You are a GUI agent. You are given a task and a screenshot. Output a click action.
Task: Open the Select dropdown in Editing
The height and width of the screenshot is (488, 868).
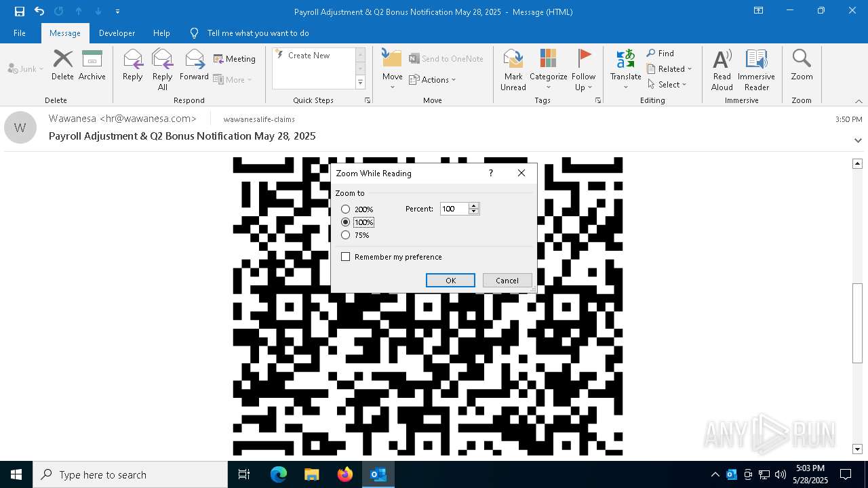click(667, 85)
